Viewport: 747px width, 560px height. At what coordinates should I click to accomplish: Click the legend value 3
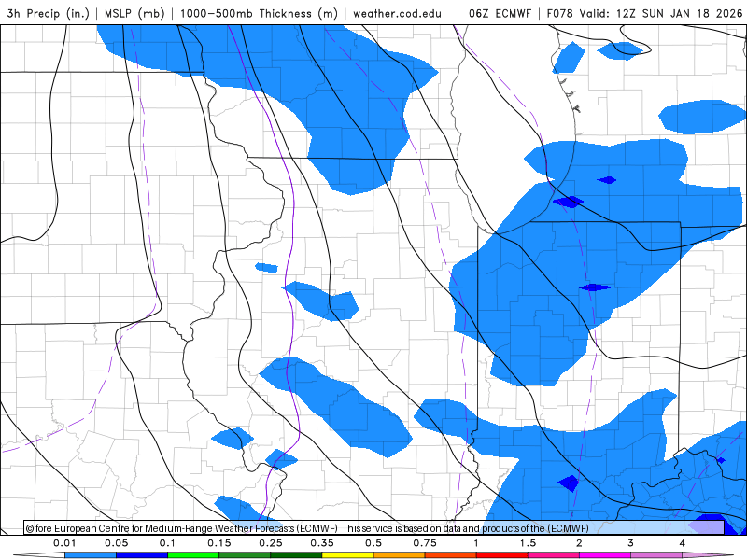[x=631, y=543]
